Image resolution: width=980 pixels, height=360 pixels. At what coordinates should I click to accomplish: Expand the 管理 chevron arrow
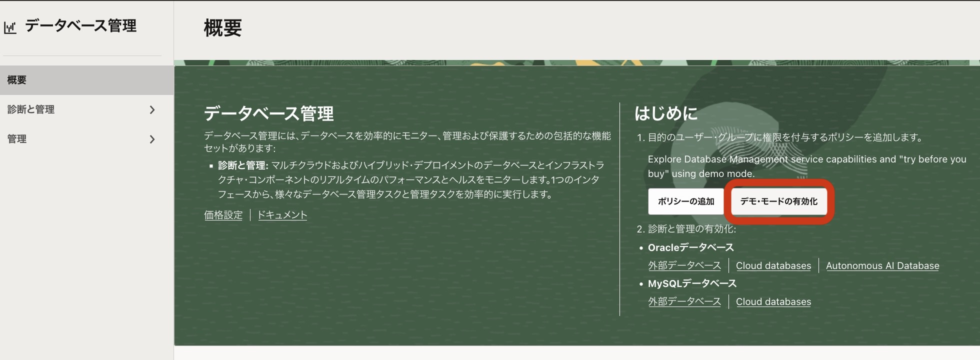tap(152, 139)
